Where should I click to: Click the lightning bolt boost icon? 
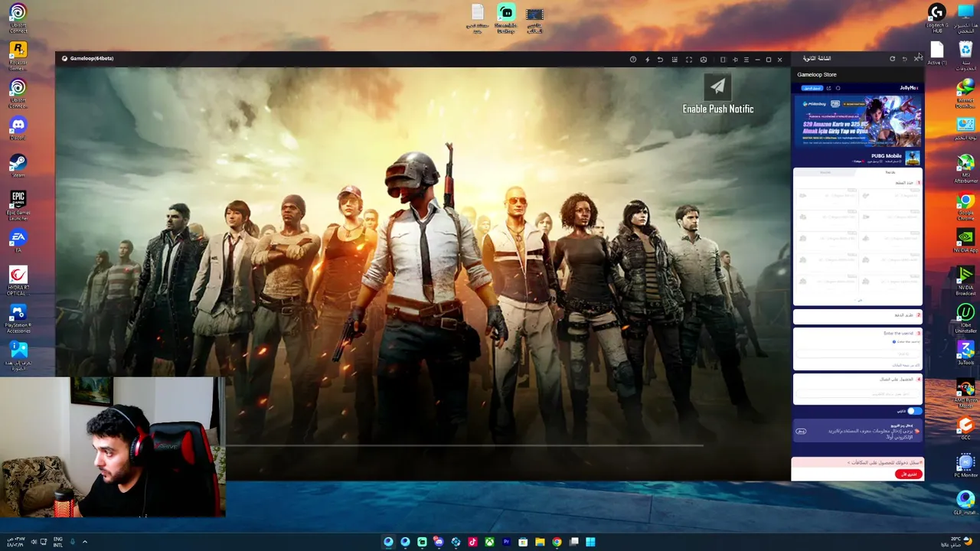click(x=647, y=59)
